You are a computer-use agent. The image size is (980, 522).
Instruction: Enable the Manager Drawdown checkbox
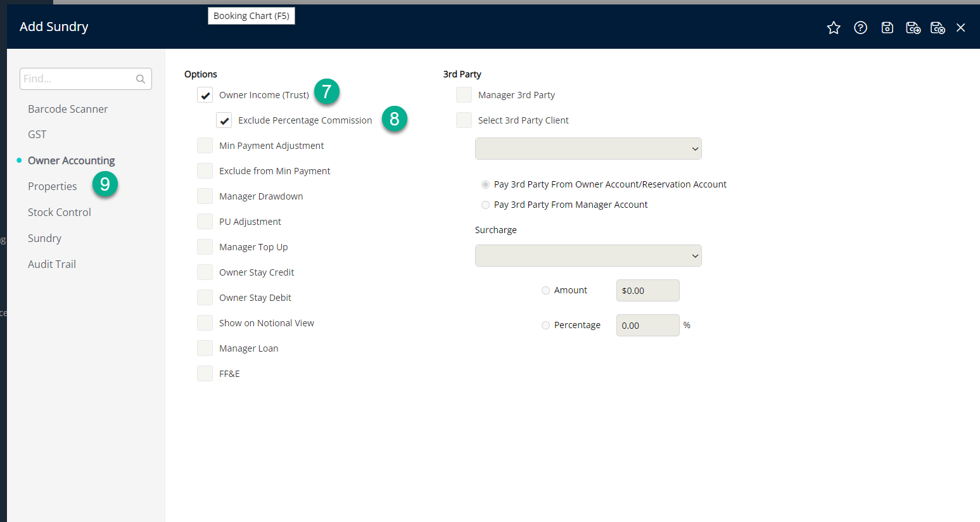coord(205,196)
